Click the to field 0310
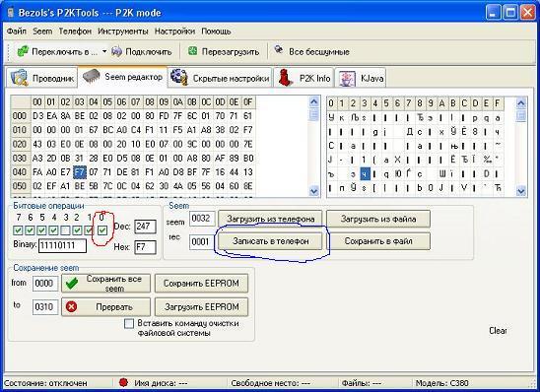The height and width of the screenshot is (392, 540). point(45,306)
